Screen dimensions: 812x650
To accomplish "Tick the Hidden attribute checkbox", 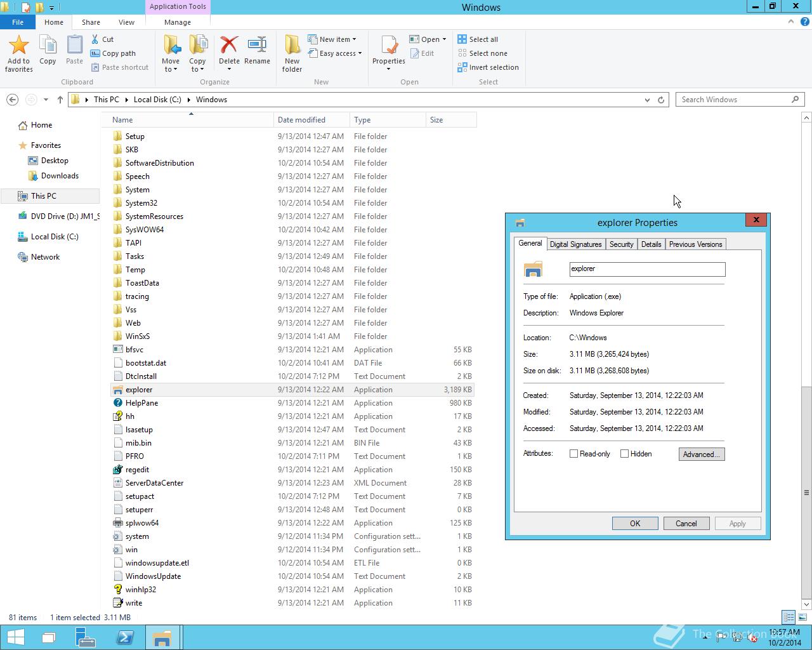I will [625, 454].
